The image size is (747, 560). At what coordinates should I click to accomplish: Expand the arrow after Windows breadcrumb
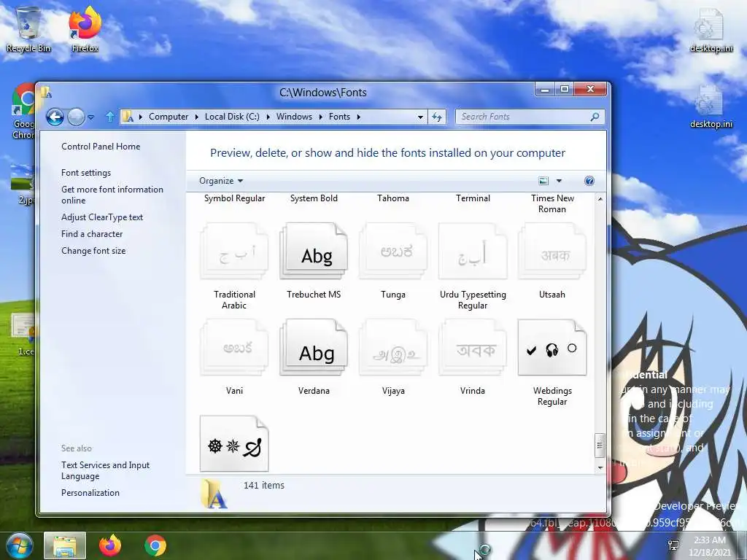(x=320, y=117)
